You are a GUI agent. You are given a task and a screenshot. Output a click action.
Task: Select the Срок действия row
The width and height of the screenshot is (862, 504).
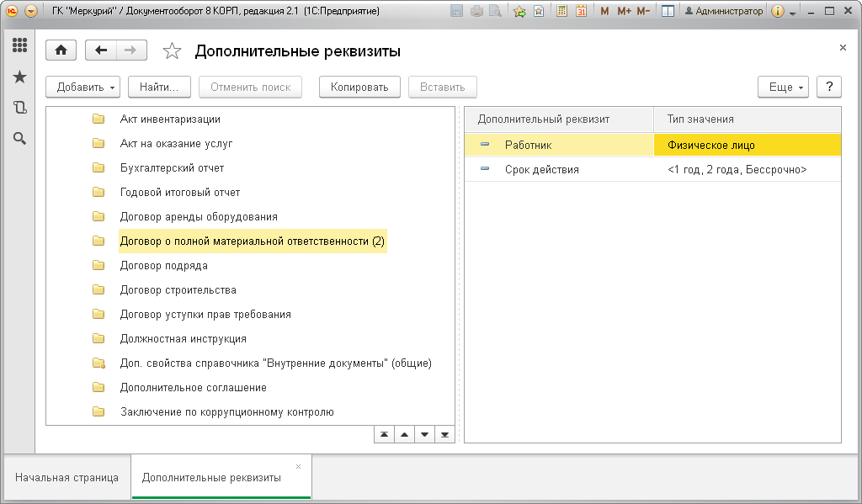pos(653,169)
